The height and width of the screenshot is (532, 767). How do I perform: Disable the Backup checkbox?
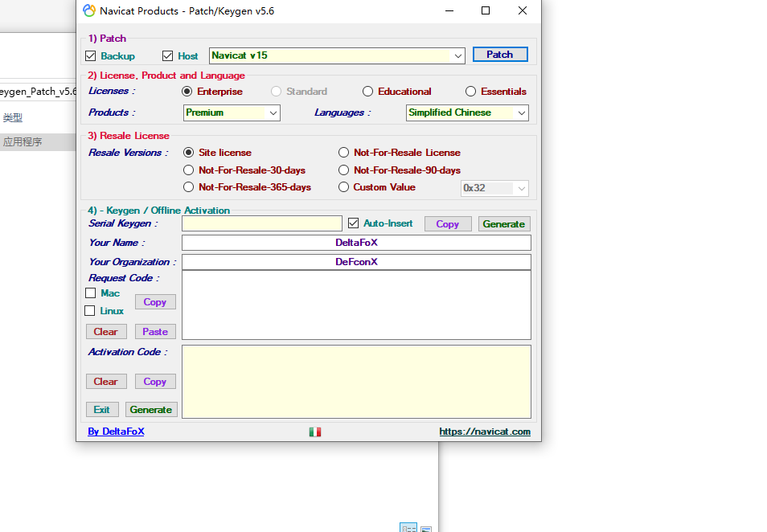pyautogui.click(x=91, y=55)
